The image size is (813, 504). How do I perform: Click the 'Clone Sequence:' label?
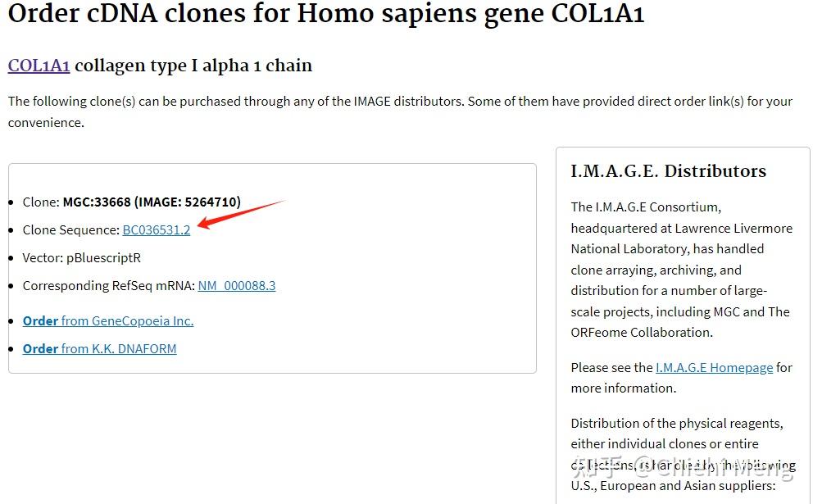(71, 229)
